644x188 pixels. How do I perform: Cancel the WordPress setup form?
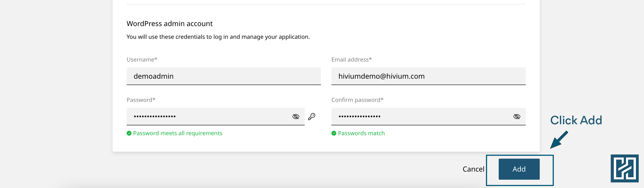[x=473, y=169]
